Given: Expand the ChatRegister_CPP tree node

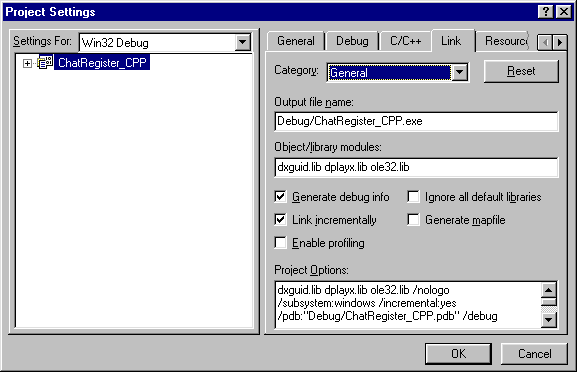Looking at the screenshot, I should click(x=27, y=63).
